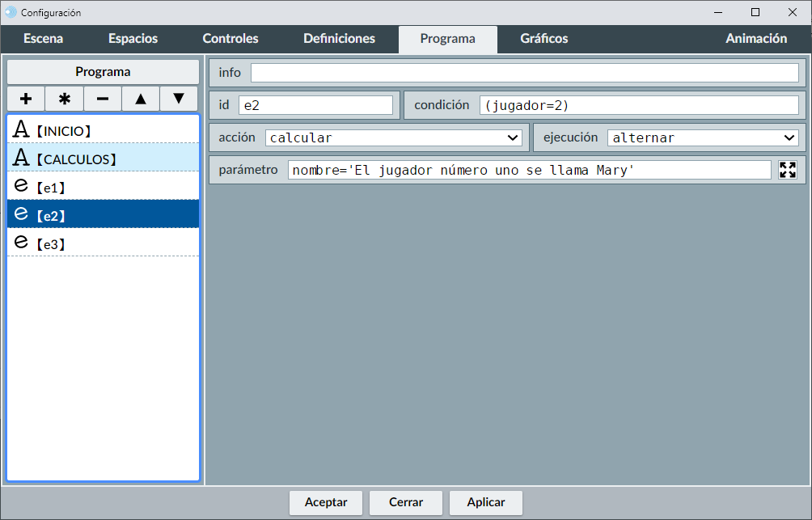The image size is (812, 520).
Task: Open the Gráficos tab
Action: click(x=543, y=39)
